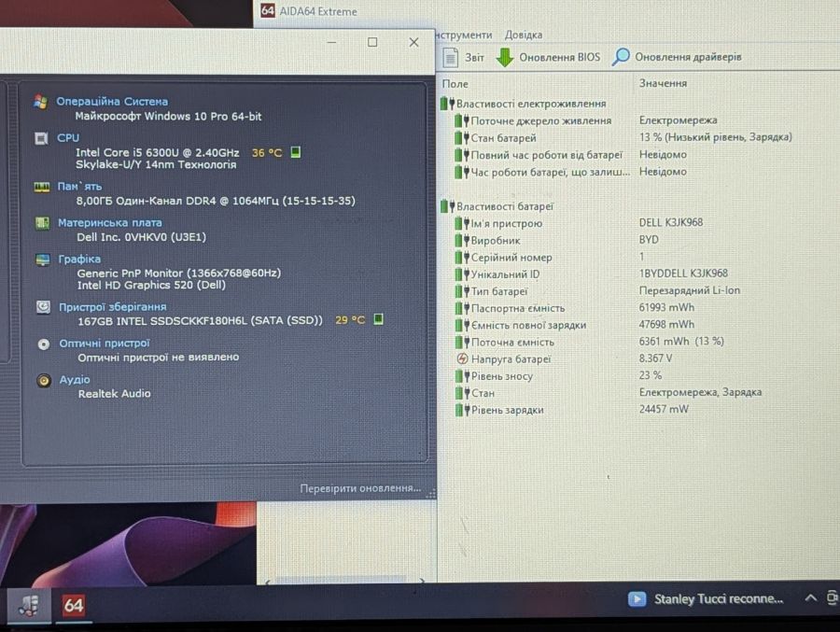Click the Поточне джерело живлення row icon
The image size is (840, 632).
462,121
